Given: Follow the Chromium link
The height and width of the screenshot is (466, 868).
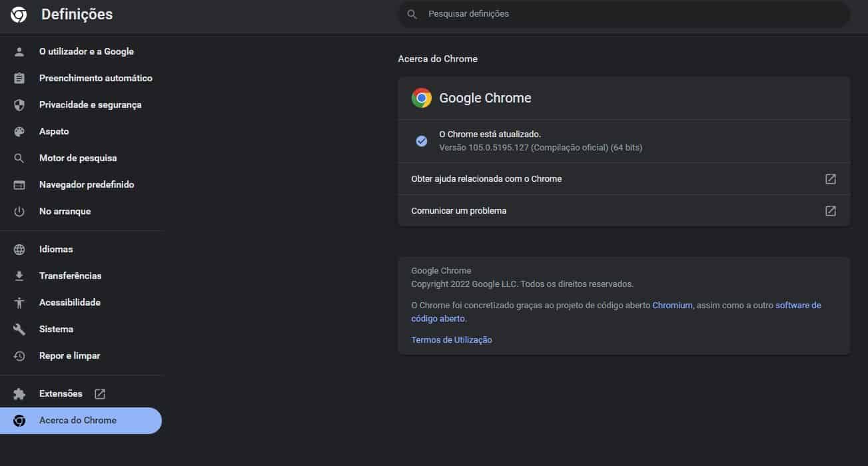Looking at the screenshot, I should point(672,305).
